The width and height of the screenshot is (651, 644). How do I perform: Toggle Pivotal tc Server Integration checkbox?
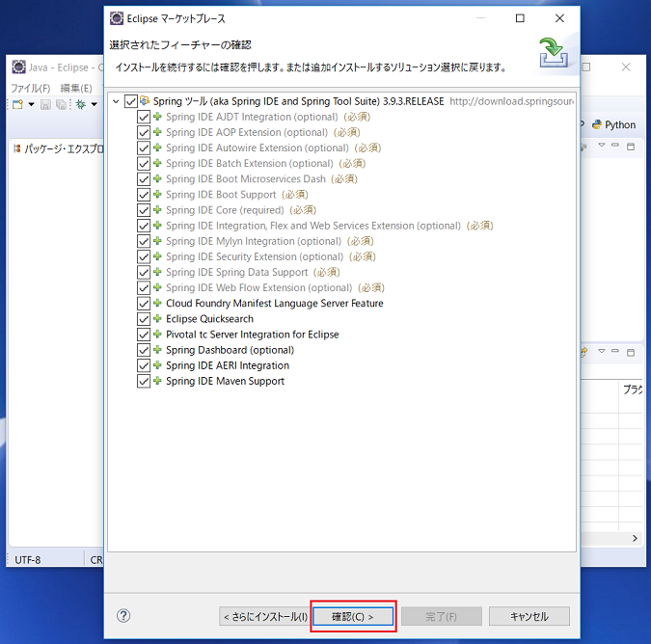144,335
